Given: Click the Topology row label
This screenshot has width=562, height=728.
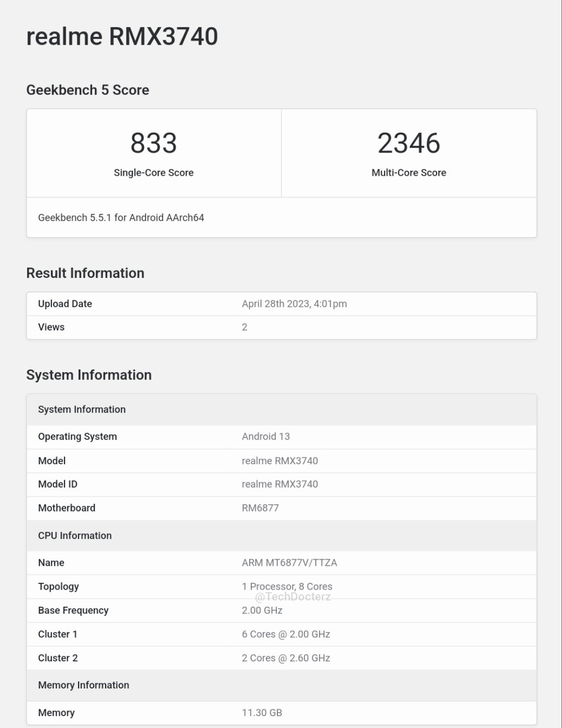Looking at the screenshot, I should (x=58, y=586).
